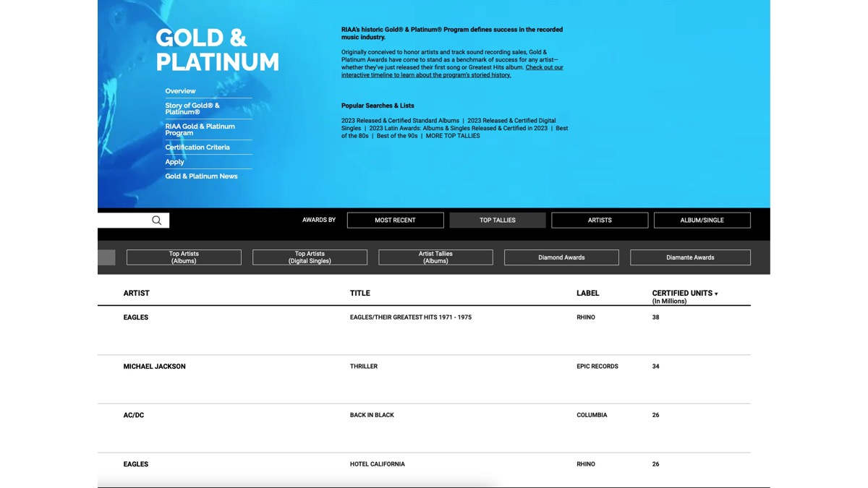The image size is (868, 488).
Task: Open MORE TOP TALLIES link
Action: click(x=453, y=136)
